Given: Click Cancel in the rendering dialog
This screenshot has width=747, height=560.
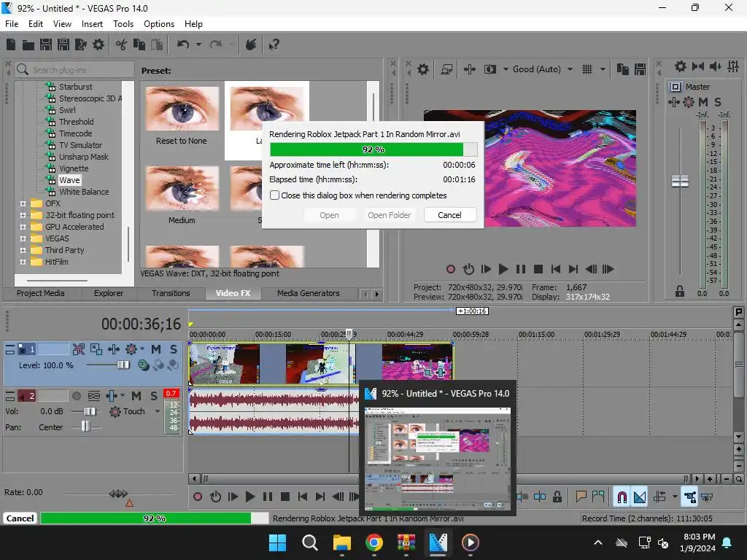Looking at the screenshot, I should pyautogui.click(x=449, y=215).
